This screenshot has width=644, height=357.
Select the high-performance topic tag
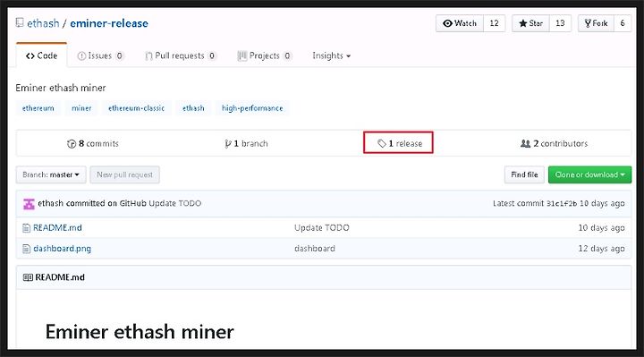pyautogui.click(x=252, y=108)
